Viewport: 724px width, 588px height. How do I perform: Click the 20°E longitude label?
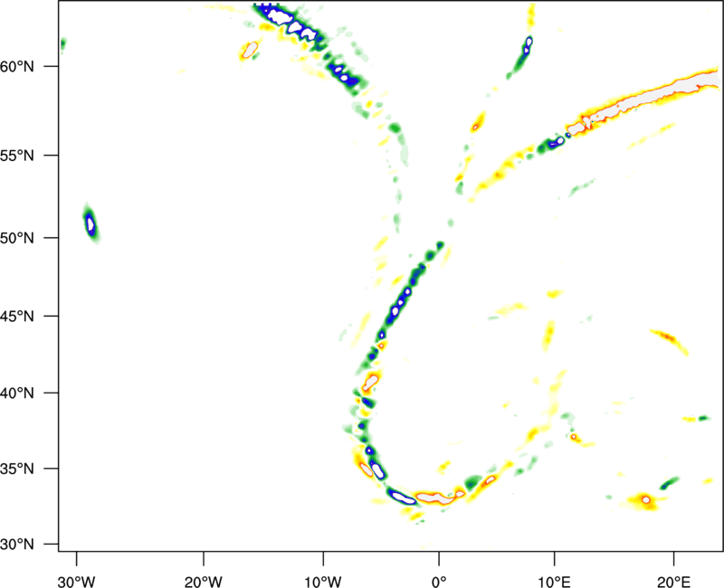(673, 582)
